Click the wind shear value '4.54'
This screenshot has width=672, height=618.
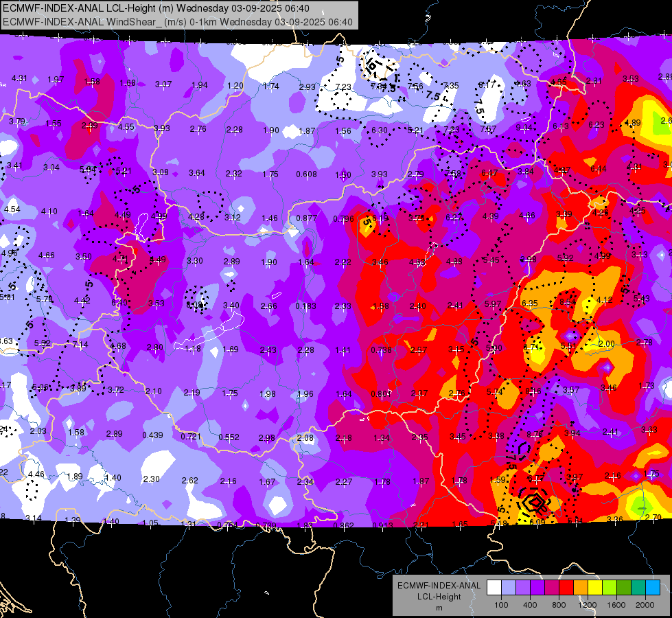coord(12,209)
